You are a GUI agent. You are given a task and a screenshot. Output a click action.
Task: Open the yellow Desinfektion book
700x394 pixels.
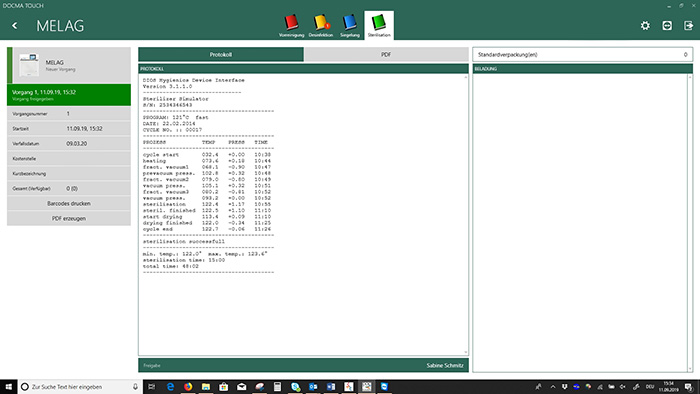(321, 25)
